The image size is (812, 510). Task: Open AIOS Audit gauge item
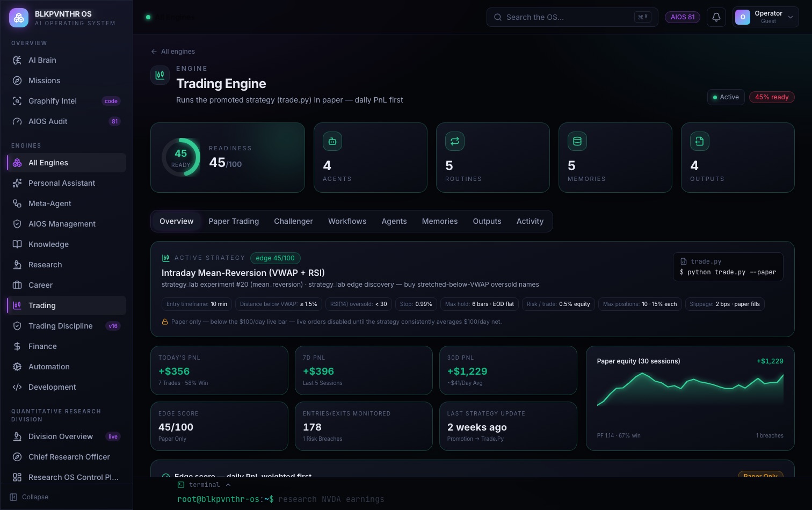[x=67, y=121]
